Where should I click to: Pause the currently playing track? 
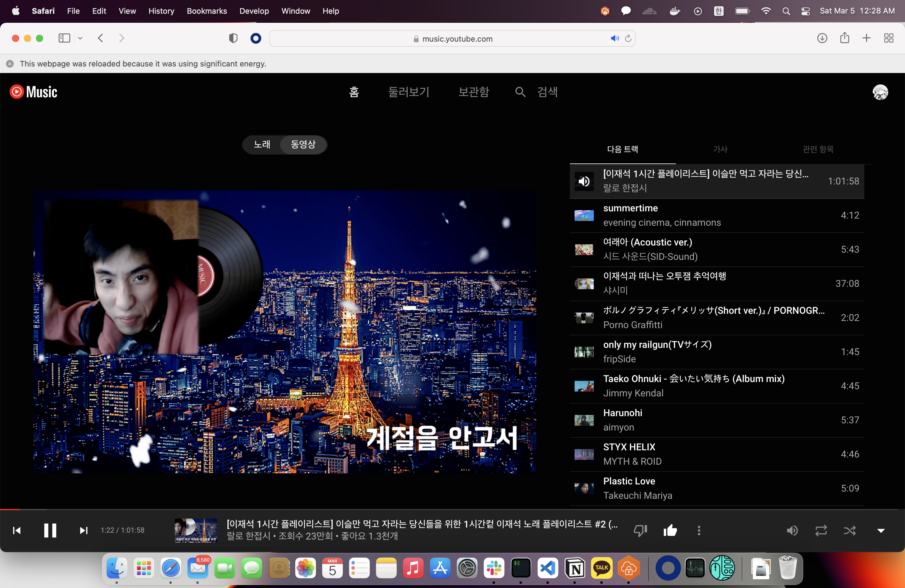pyautogui.click(x=50, y=530)
